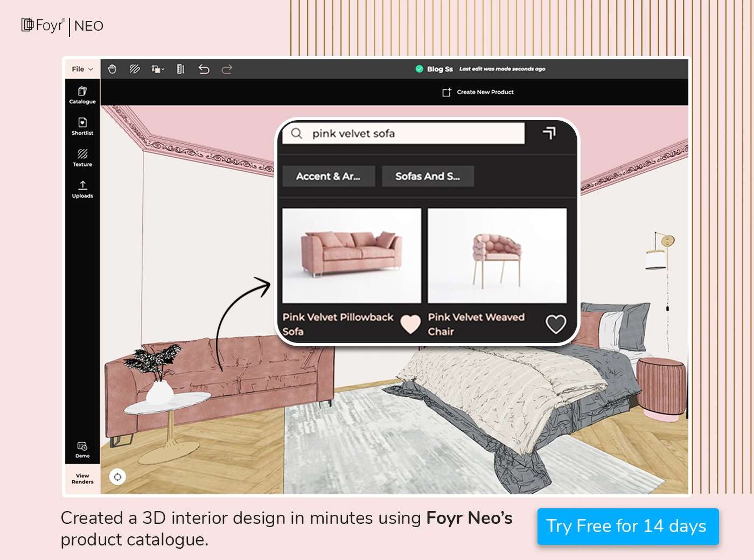Viewport: 754px width, 560px height.
Task: Click the recenter crosshair control
Action: click(x=117, y=477)
